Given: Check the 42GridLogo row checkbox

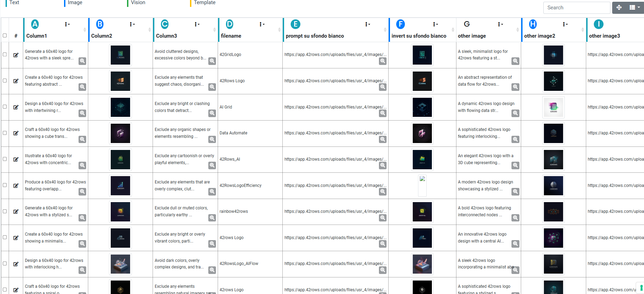Looking at the screenshot, I should 5,54.
